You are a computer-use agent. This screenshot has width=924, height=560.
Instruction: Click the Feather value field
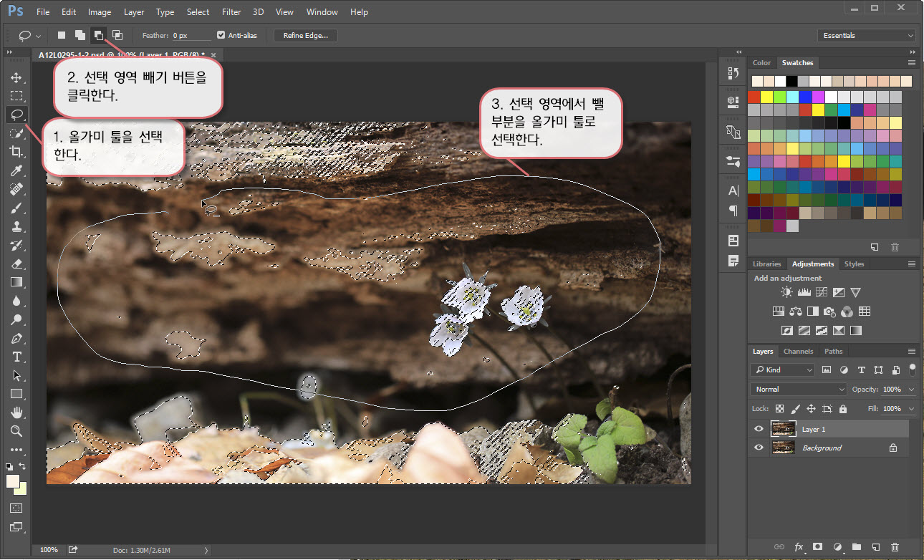191,35
